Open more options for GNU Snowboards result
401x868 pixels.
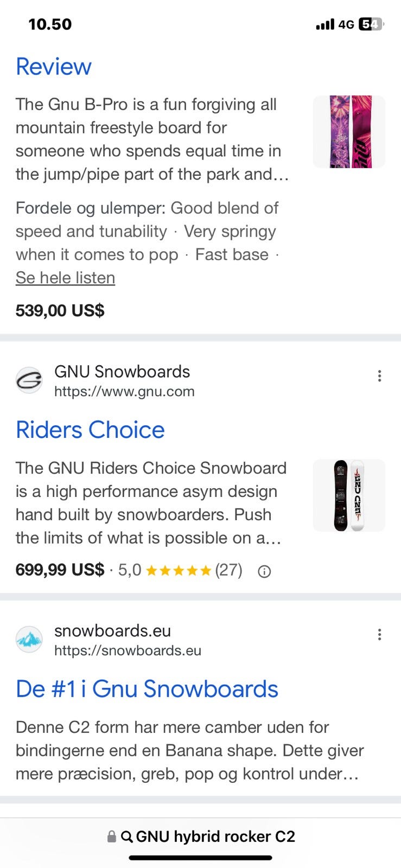pos(379,376)
